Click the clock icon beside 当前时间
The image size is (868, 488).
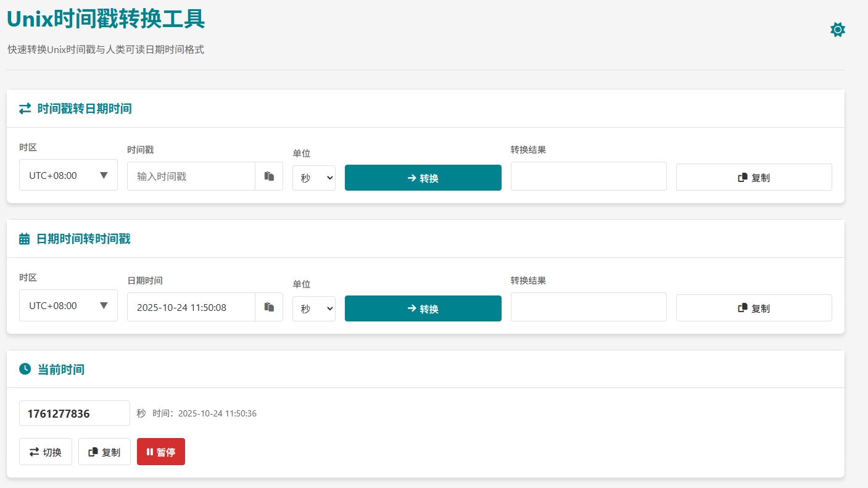pyautogui.click(x=25, y=369)
